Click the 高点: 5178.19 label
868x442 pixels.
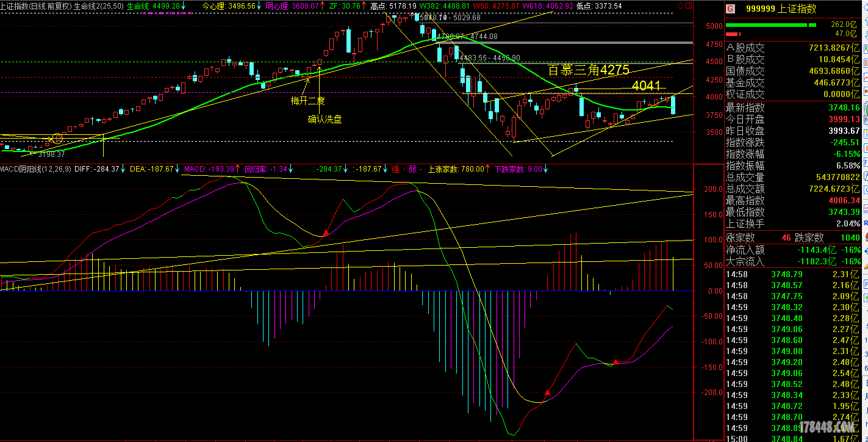point(394,5)
